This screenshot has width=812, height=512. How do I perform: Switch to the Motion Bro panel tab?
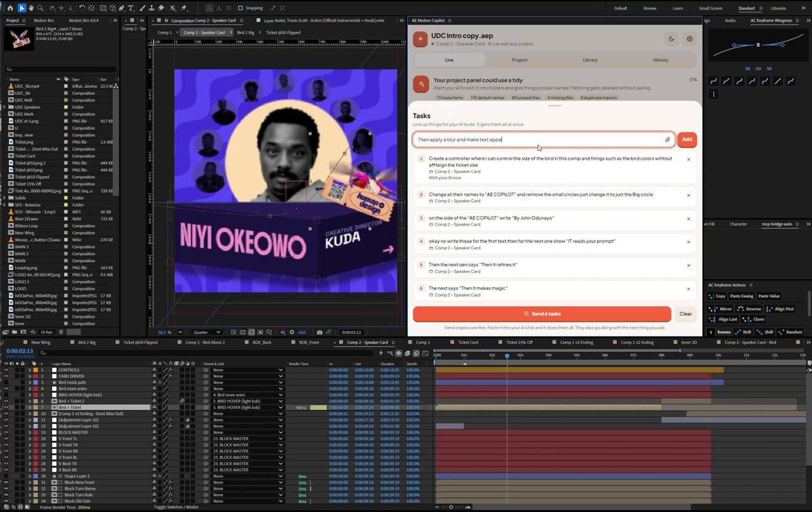[x=45, y=20]
